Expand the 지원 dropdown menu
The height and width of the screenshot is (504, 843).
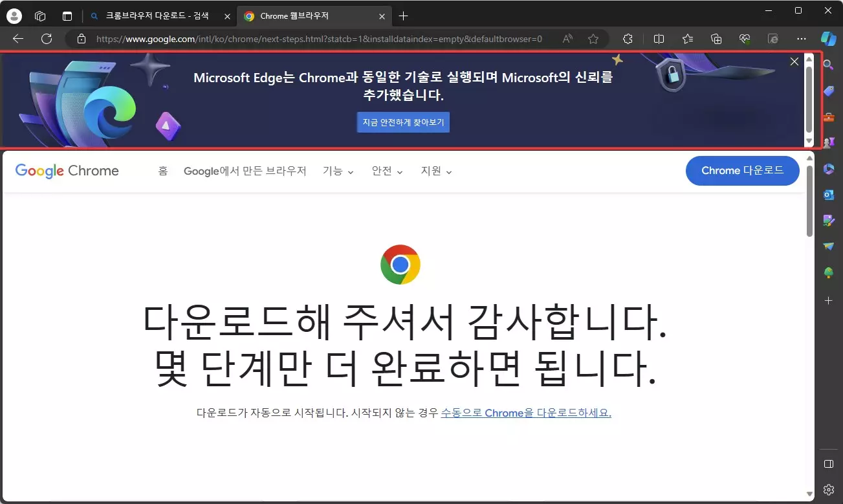click(x=437, y=171)
